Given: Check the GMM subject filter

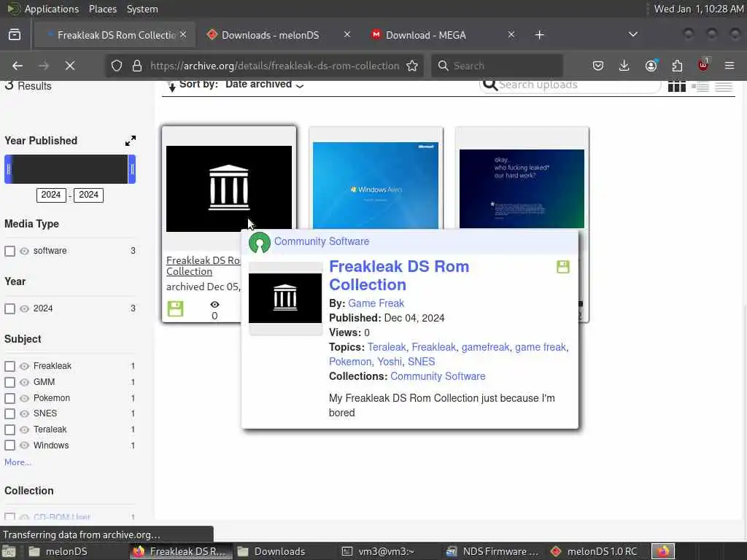Looking at the screenshot, I should coord(9,382).
